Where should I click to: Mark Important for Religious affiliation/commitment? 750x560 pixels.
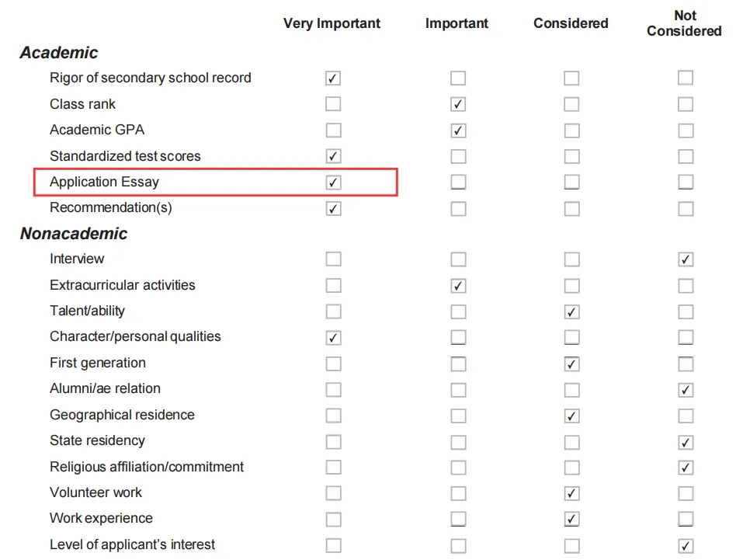point(458,467)
